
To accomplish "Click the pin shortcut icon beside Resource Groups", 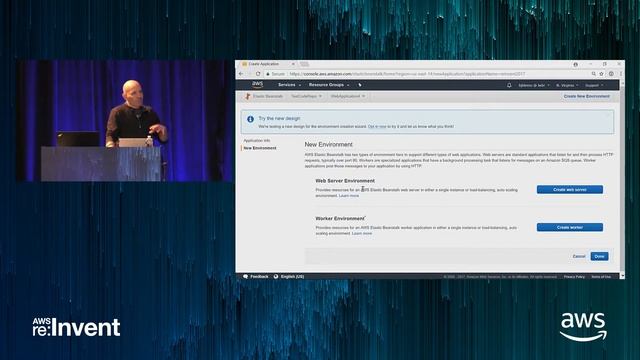I will pos(360,85).
